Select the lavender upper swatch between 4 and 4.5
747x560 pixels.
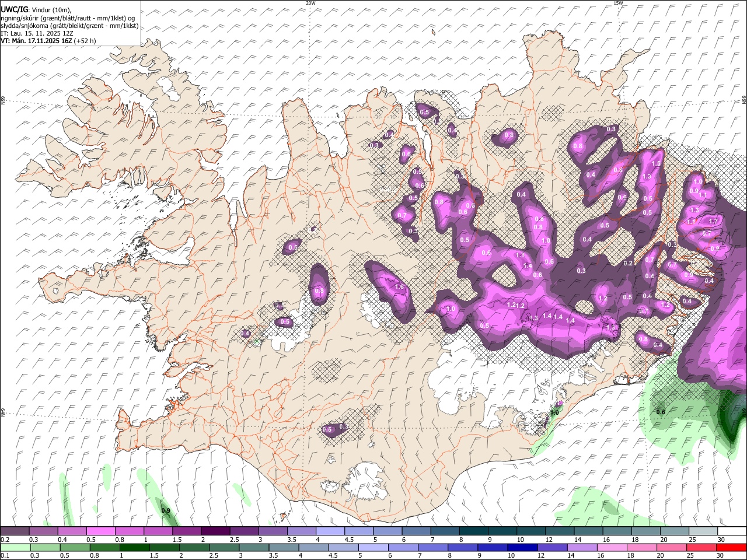point(330,531)
